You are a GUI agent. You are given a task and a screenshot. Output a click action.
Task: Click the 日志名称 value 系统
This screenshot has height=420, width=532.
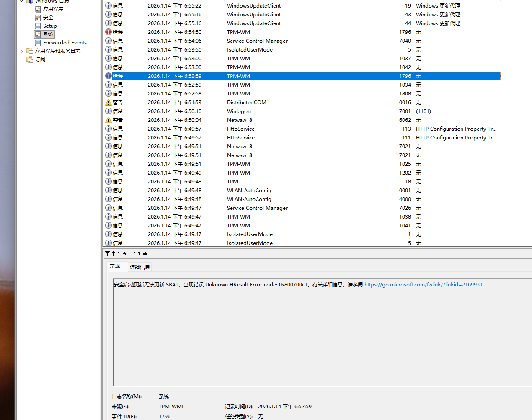164,396
